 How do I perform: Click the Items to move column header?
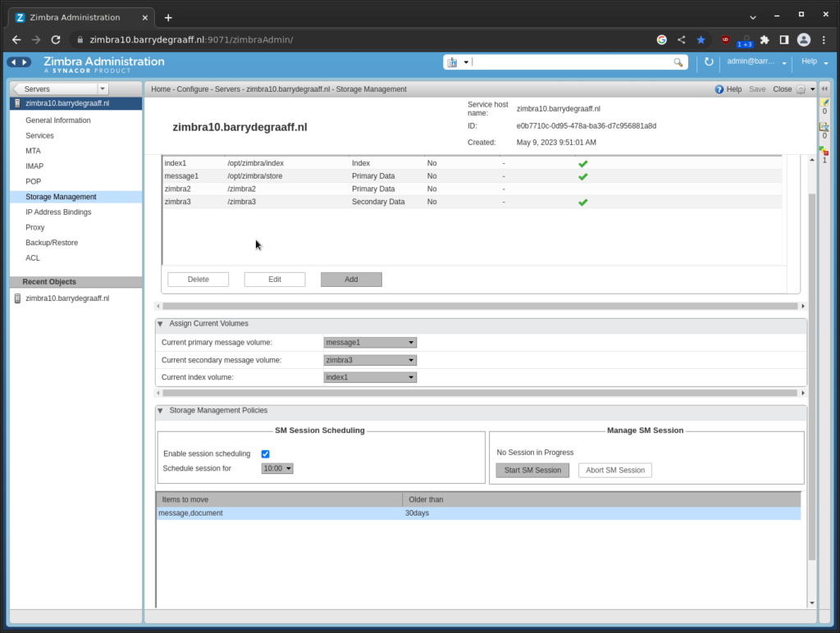tap(279, 499)
